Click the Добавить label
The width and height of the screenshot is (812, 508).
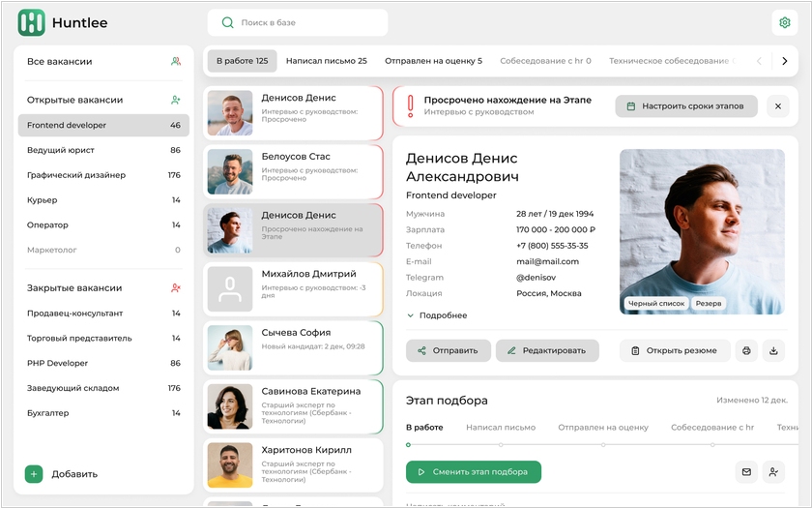[74, 474]
